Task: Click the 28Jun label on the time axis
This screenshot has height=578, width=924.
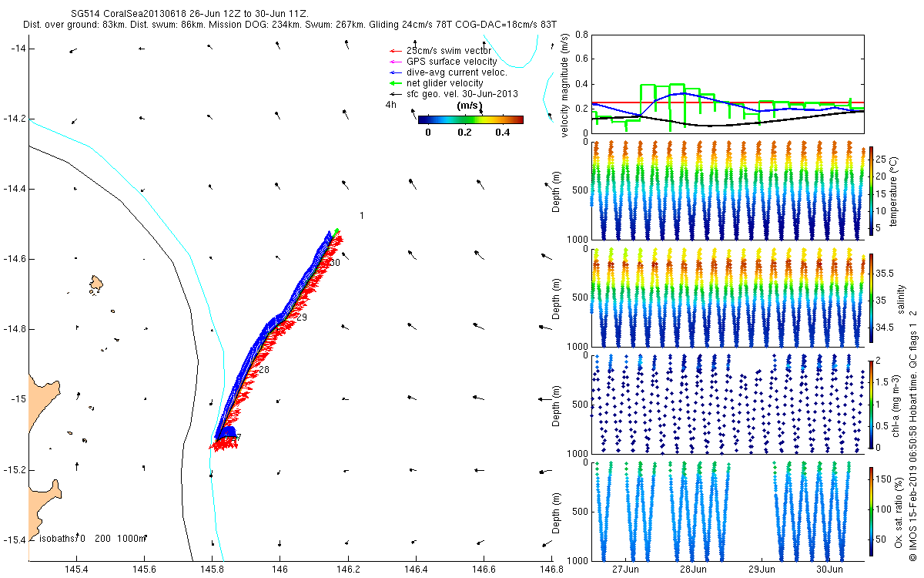Action: pos(693,570)
